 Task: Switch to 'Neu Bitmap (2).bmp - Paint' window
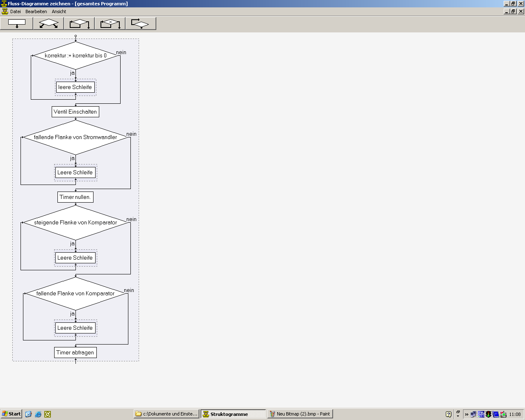(x=300, y=414)
